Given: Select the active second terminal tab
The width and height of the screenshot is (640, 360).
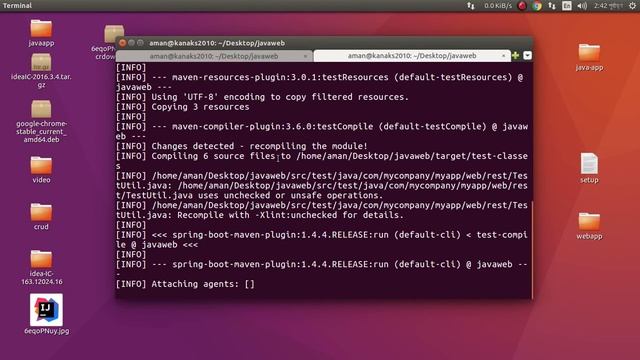Looking at the screenshot, I should pyautogui.click(x=412, y=56).
